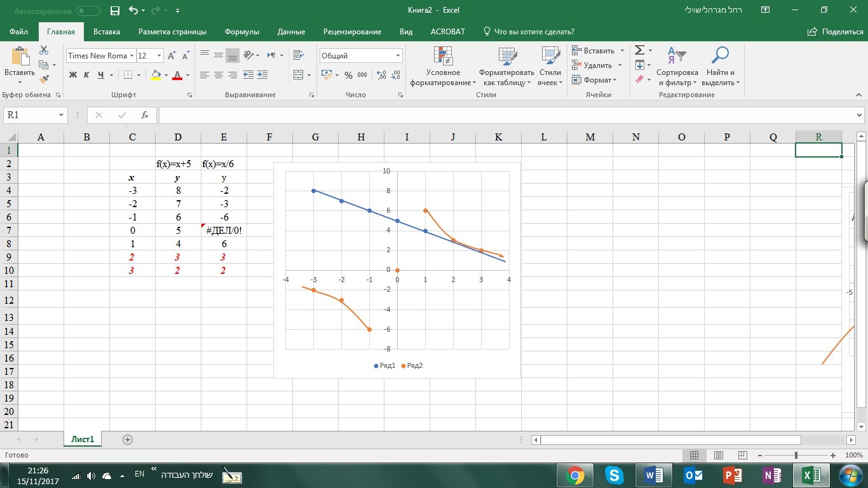This screenshot has width=868, height=488.
Task: Toggle the AutoSave (Автосохранение) switch
Action: (x=88, y=11)
